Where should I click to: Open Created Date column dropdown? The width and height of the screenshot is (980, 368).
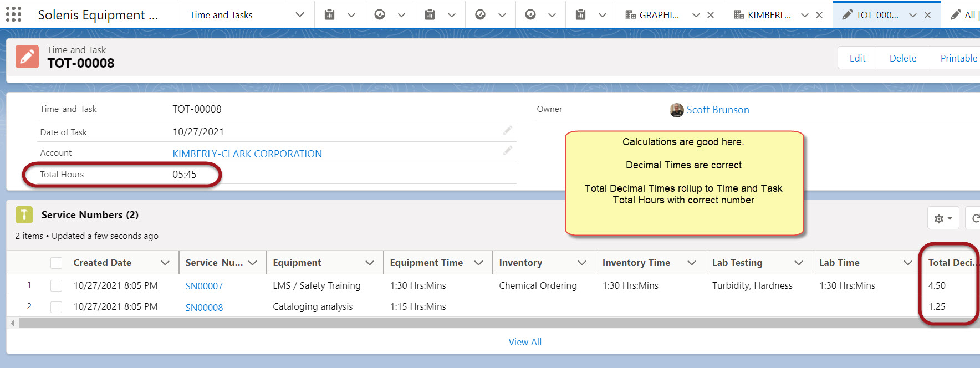pos(165,263)
